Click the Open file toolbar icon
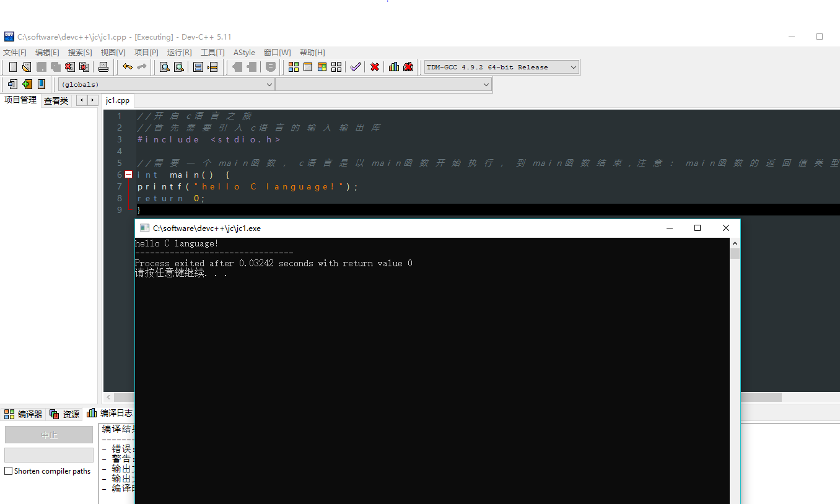The height and width of the screenshot is (504, 840). (27, 67)
